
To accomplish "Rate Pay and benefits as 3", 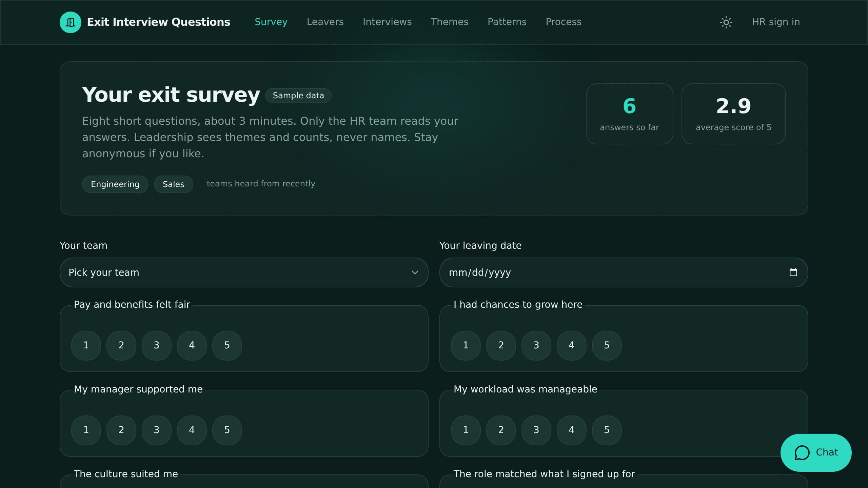I will [157, 345].
